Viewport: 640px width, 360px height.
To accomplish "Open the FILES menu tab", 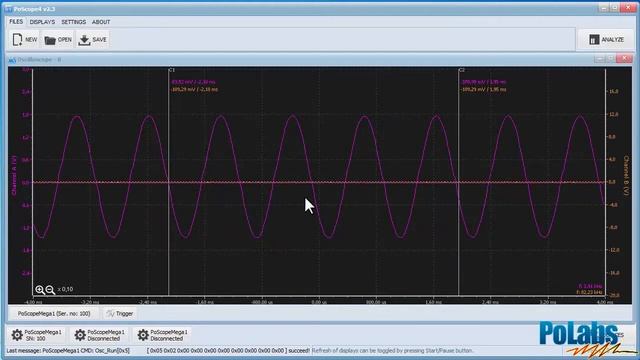I will click(x=16, y=22).
